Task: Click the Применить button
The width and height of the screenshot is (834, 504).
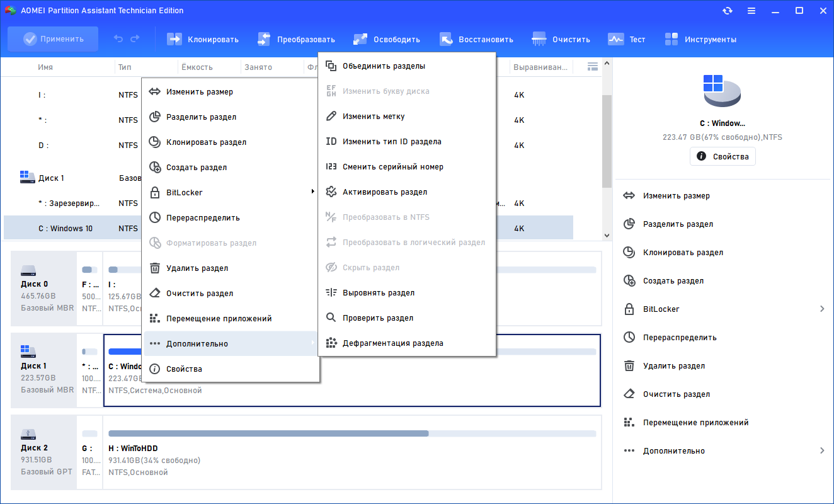Action: pos(53,39)
